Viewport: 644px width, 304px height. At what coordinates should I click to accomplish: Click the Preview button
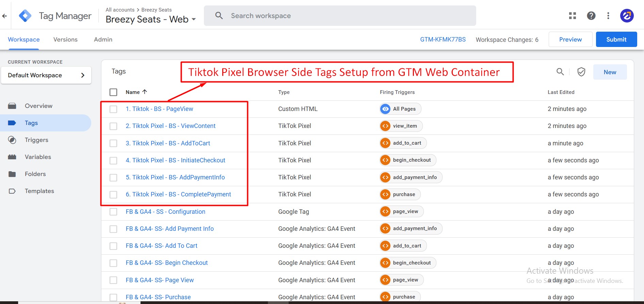coord(570,39)
